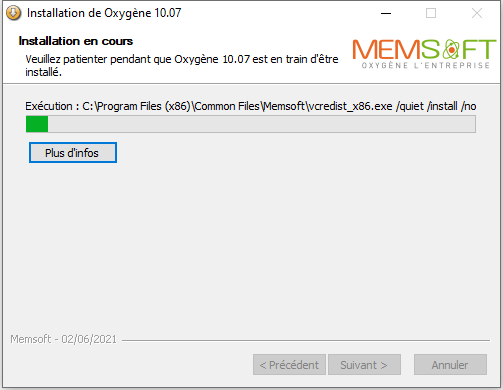Click the 'Exécution :' label in the status line

(x=52, y=106)
